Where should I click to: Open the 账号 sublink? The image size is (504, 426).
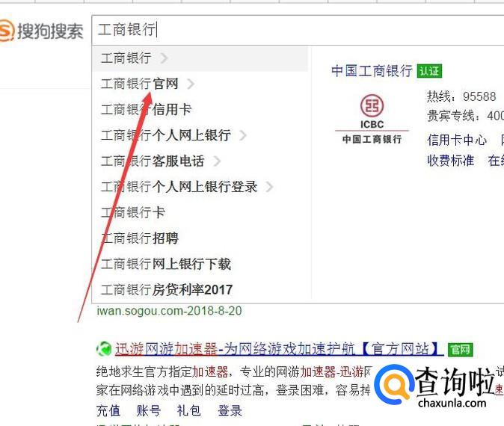point(149,411)
